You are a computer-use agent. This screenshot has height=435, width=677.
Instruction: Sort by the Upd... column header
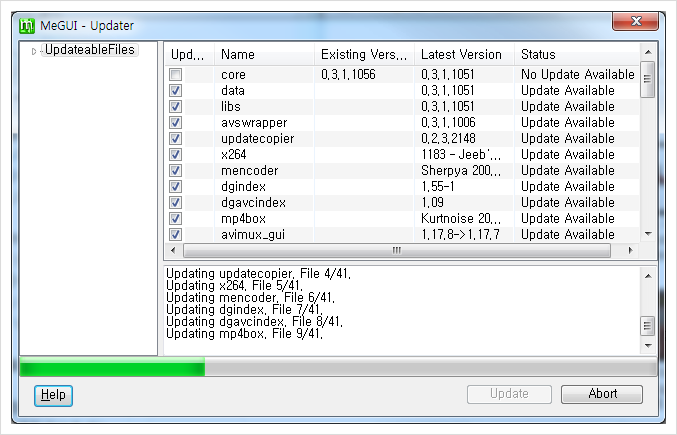pyautogui.click(x=190, y=54)
